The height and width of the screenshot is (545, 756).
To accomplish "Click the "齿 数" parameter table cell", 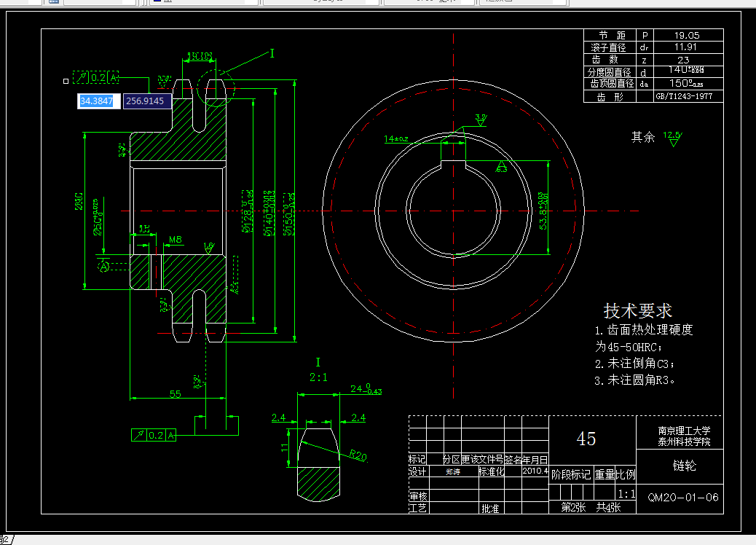I will coord(610,60).
